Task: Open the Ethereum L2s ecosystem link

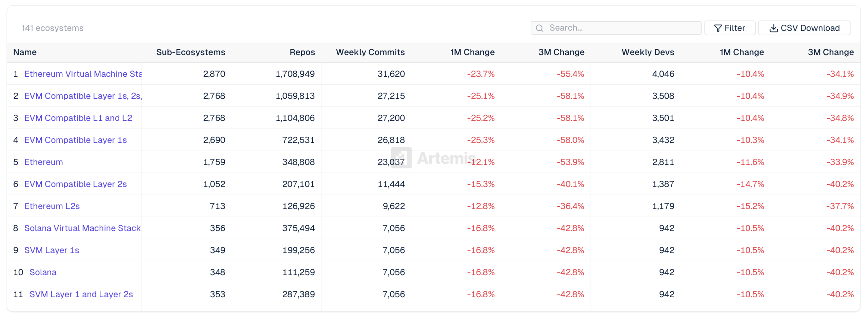Action: [x=52, y=206]
